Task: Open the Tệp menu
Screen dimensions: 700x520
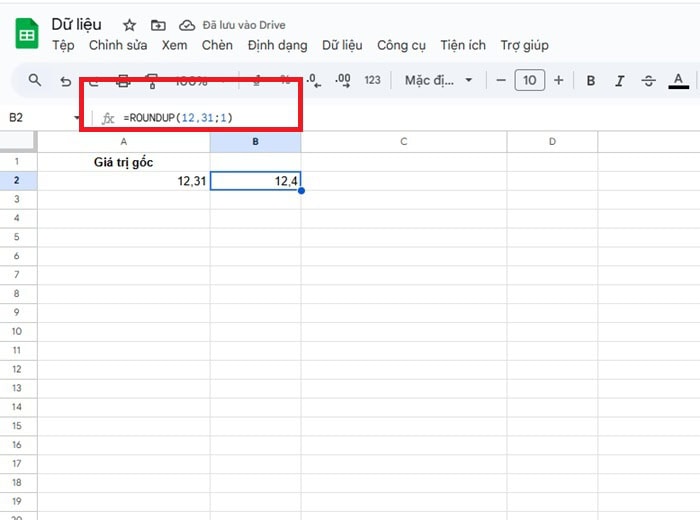Action: [63, 46]
